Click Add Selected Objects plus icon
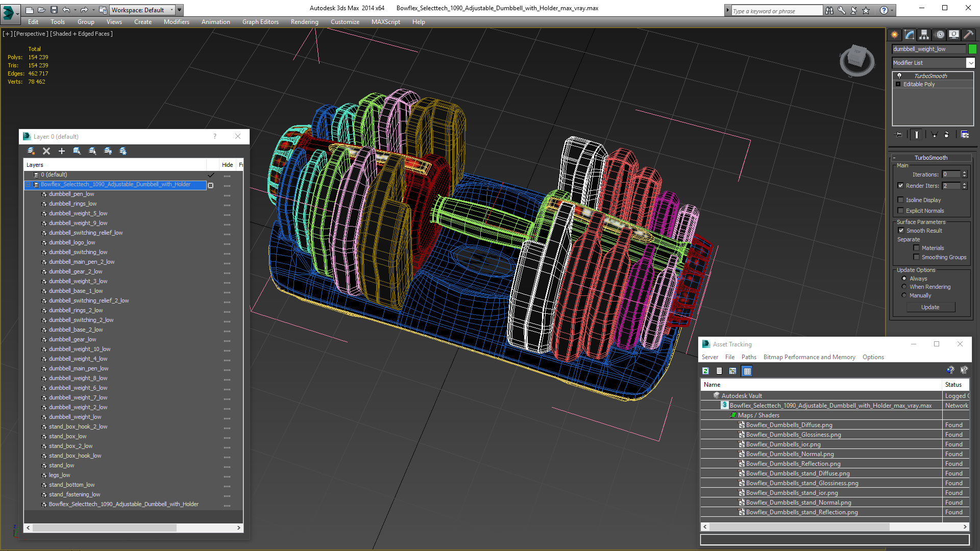 point(62,151)
